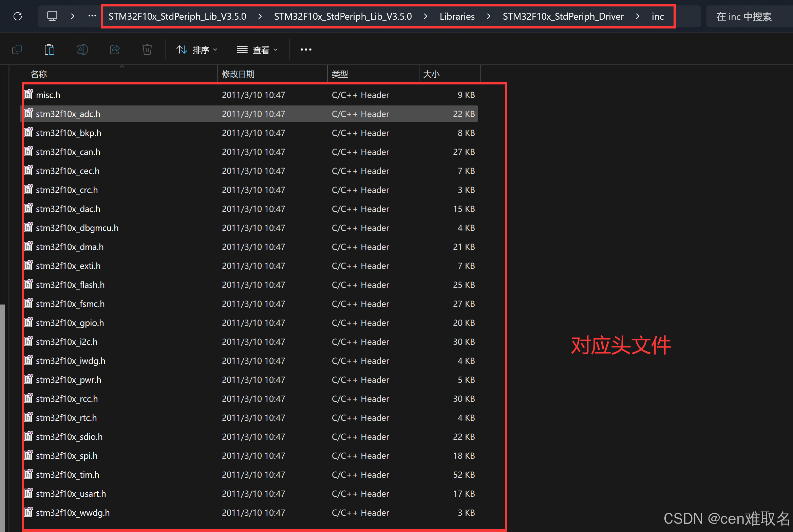
Task: Click the delete trash can icon
Action: click(147, 50)
